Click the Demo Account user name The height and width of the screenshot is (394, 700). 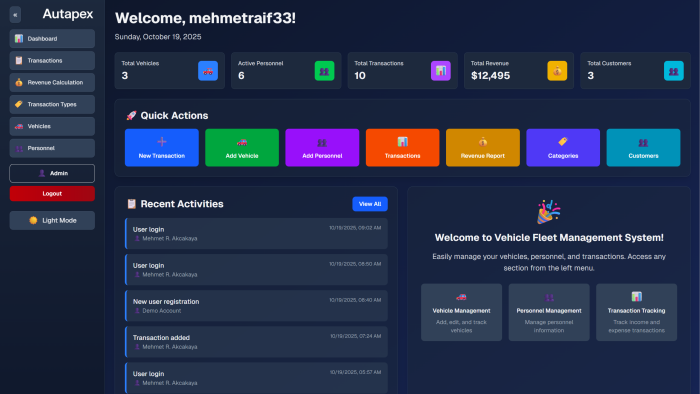162,311
